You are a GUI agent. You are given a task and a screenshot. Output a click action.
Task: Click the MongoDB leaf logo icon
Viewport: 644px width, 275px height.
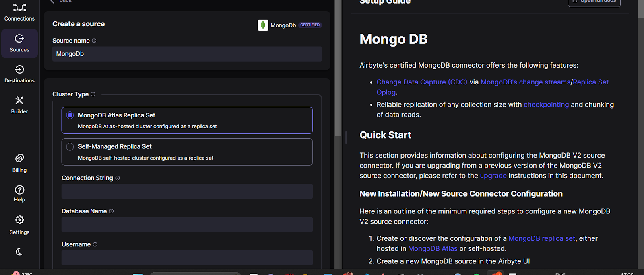pos(263,25)
